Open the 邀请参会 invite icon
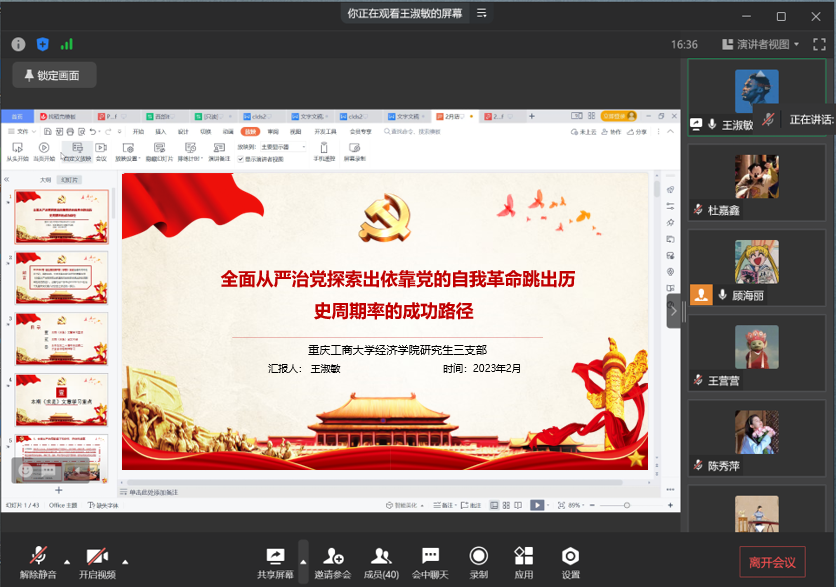The image size is (836, 587). pos(332,561)
